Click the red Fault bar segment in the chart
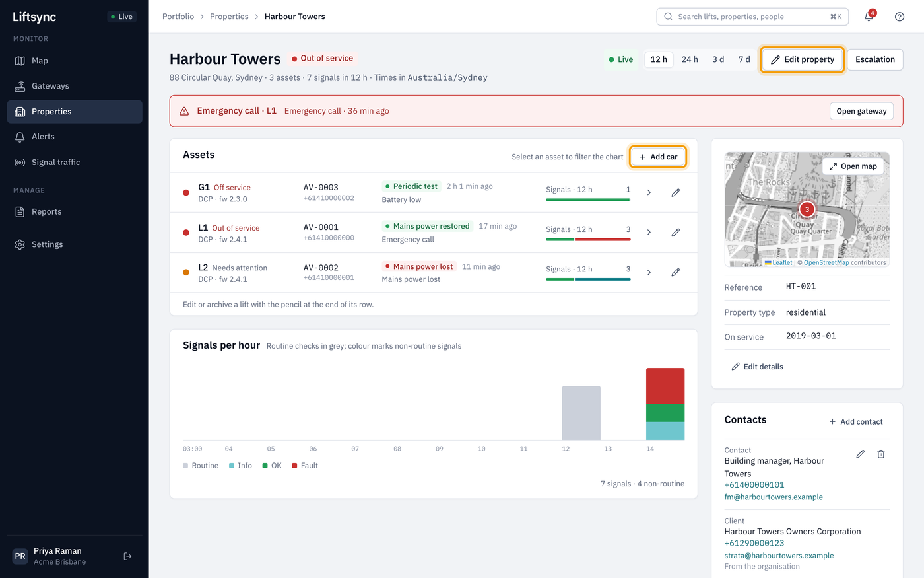The image size is (924, 578). click(665, 386)
